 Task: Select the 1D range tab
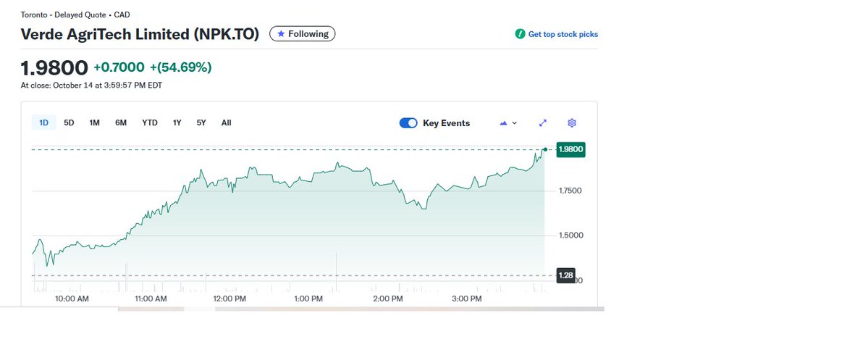[43, 123]
